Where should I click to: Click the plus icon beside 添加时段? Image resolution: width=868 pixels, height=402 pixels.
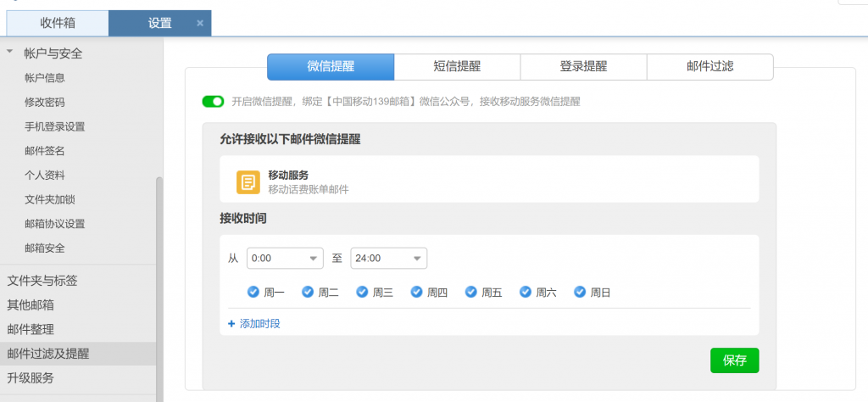click(x=231, y=323)
